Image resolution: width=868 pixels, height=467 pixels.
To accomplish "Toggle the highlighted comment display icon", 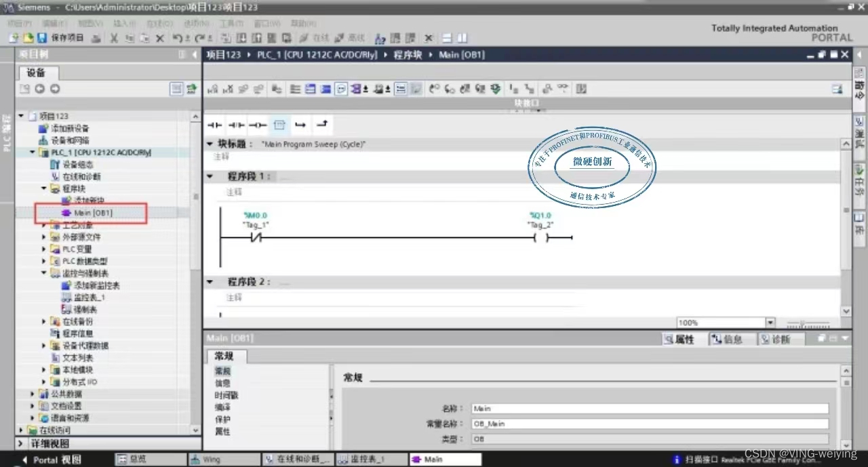I will click(x=341, y=89).
